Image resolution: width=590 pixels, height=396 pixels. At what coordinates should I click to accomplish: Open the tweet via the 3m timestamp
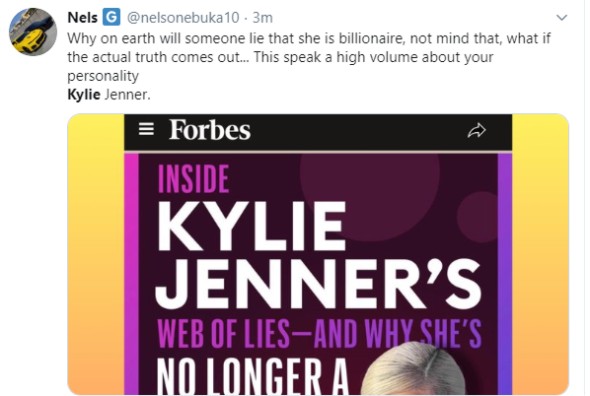point(262,18)
